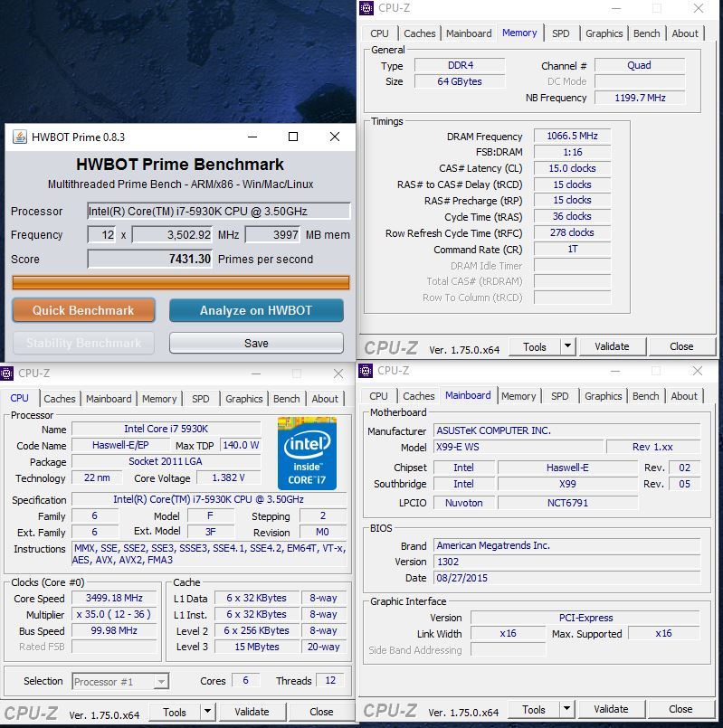This screenshot has width=723, height=728.
Task: Start the Quick Benchmark
Action: click(83, 310)
